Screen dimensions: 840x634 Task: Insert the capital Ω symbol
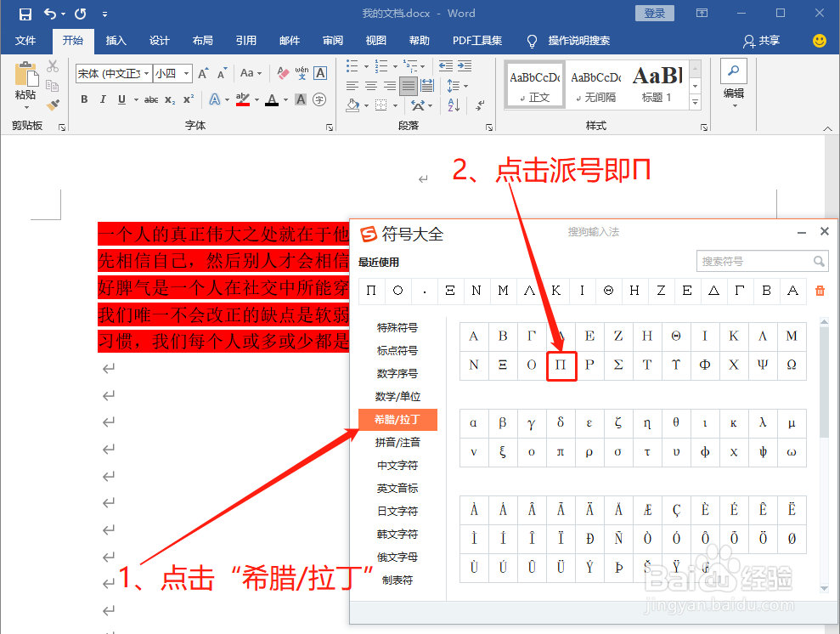(792, 365)
